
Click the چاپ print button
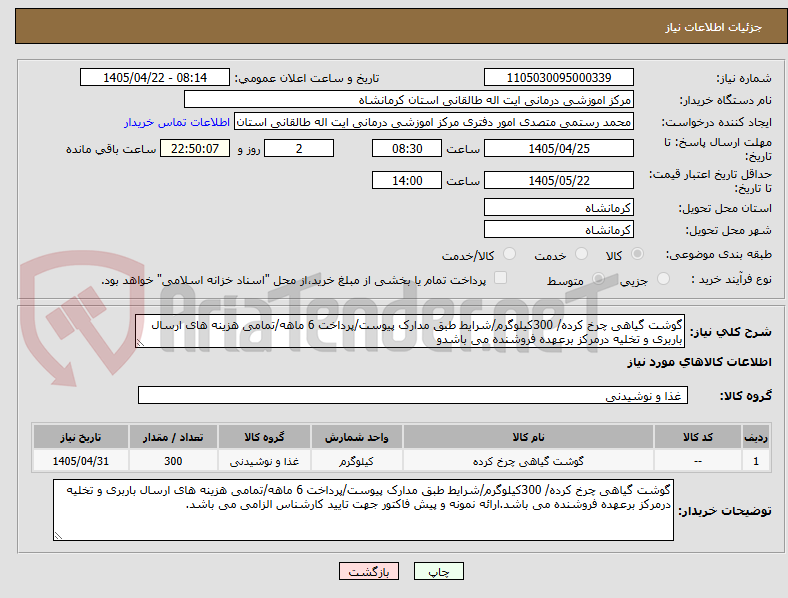[x=439, y=571]
